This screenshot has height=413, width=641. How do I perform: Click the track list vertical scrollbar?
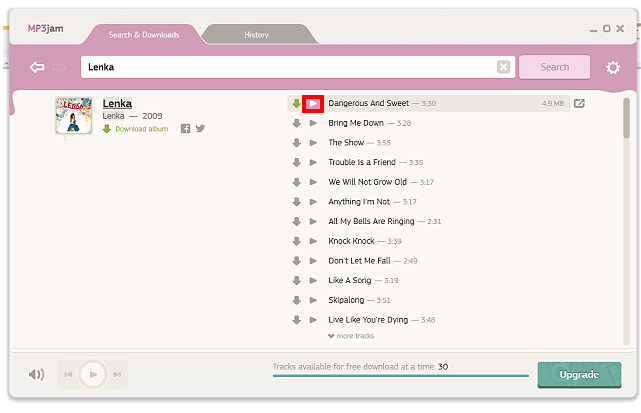click(626, 118)
